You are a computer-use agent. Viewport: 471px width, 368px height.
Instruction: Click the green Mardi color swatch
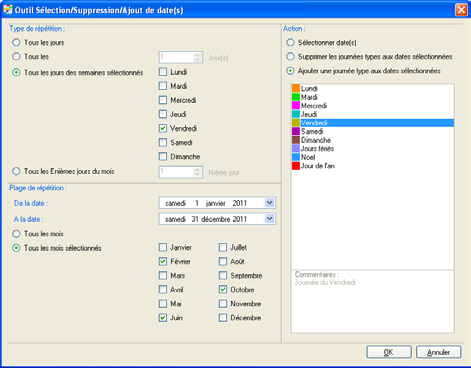(x=296, y=97)
